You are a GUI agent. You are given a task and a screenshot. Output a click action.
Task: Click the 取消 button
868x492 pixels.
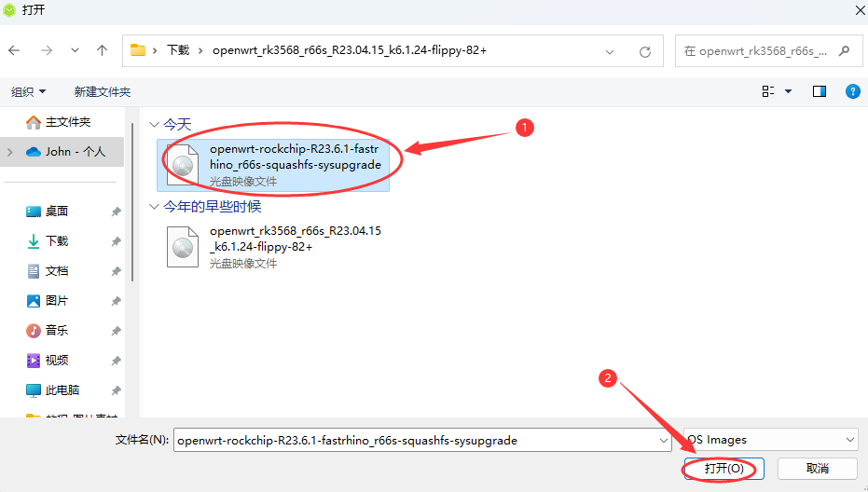[x=817, y=469]
